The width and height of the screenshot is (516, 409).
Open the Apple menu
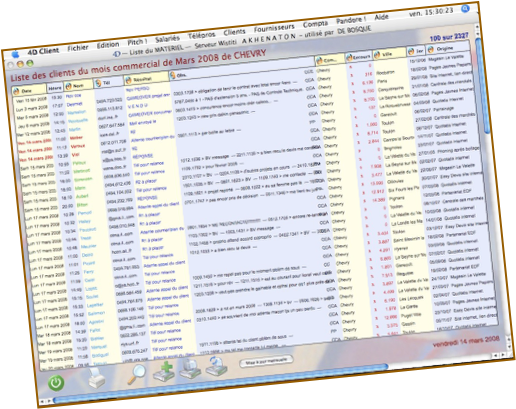tap(15, 54)
